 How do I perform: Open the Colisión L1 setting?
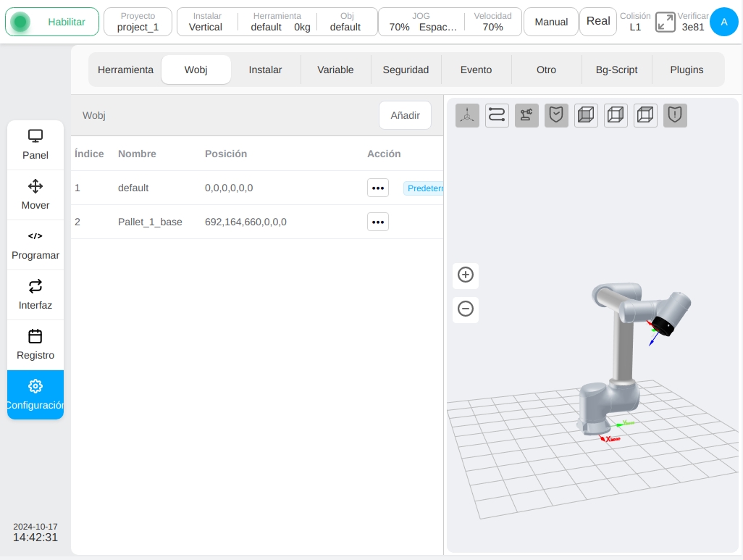click(x=635, y=22)
